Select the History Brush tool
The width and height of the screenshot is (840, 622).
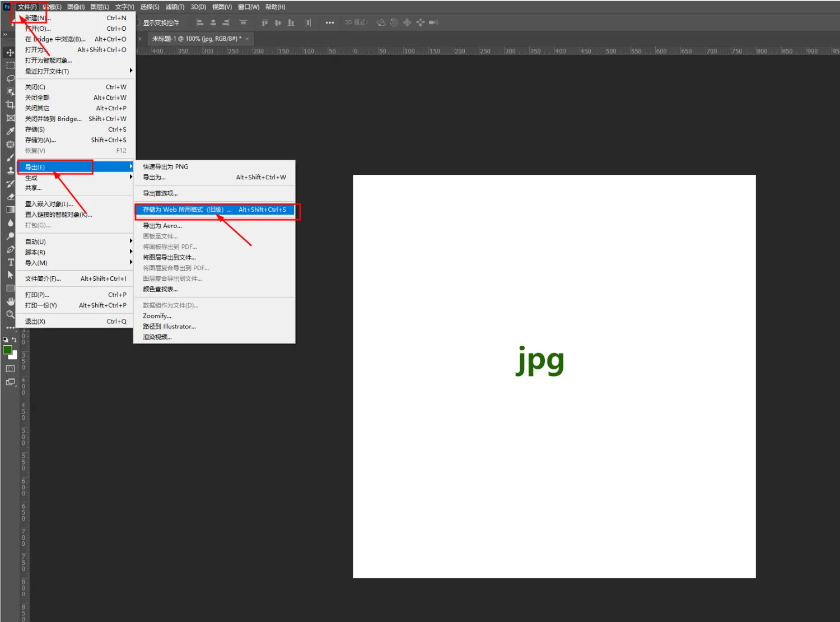(x=10, y=184)
